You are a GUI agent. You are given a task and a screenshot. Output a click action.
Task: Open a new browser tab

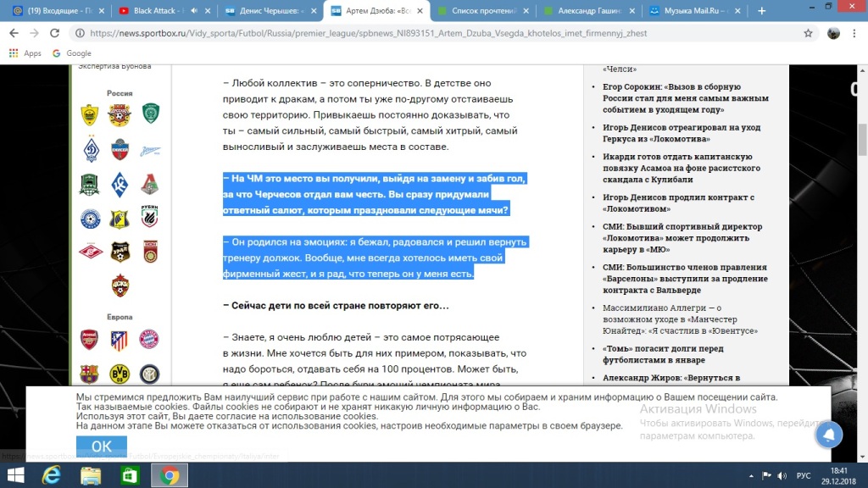coord(762,10)
